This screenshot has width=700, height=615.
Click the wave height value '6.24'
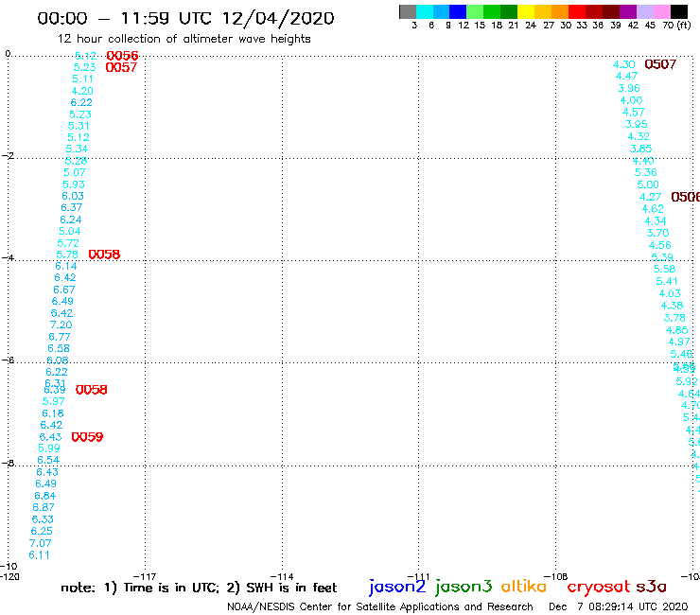pos(71,220)
